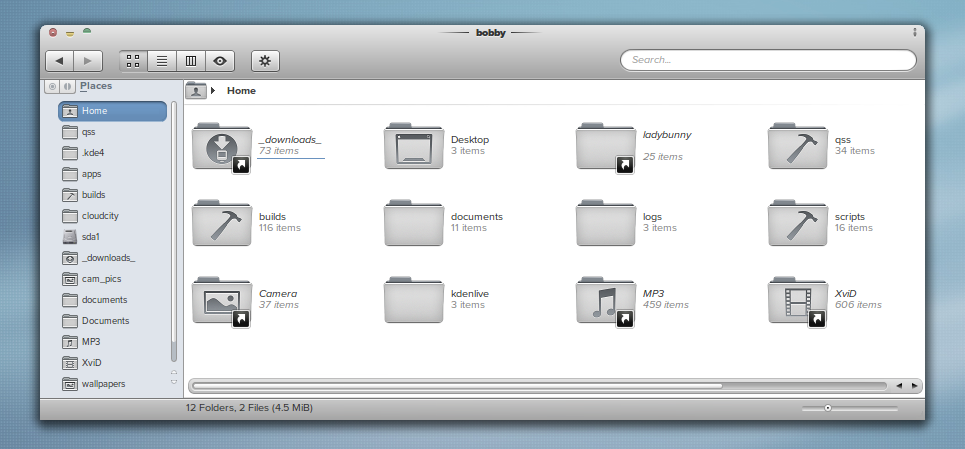Select the qss folder icon in main view
Image resolution: width=965 pixels, height=449 pixels.
coord(798,146)
